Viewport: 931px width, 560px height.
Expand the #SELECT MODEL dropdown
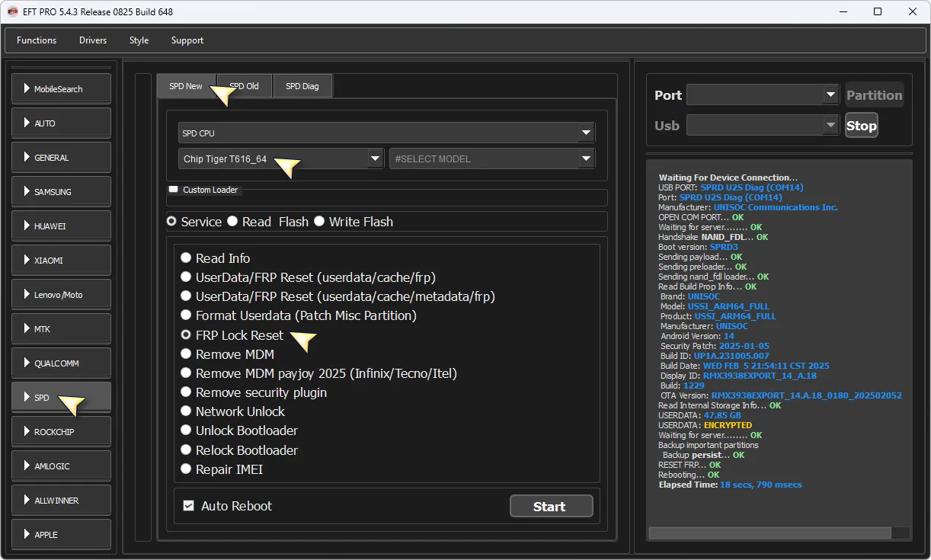[585, 159]
